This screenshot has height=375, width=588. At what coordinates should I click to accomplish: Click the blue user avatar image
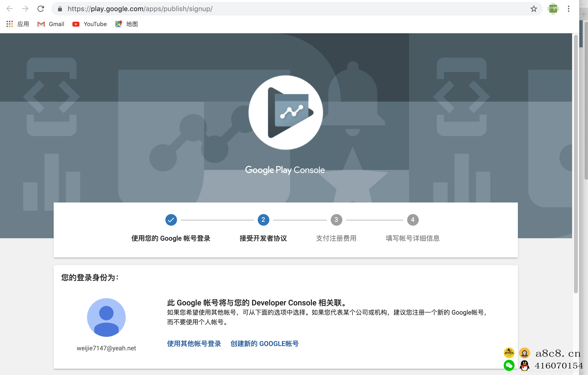(106, 317)
